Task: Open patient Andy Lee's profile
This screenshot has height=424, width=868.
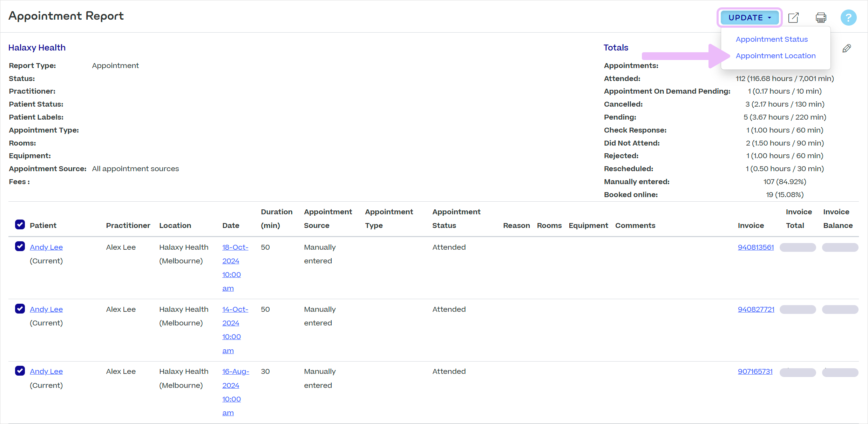Action: tap(46, 247)
